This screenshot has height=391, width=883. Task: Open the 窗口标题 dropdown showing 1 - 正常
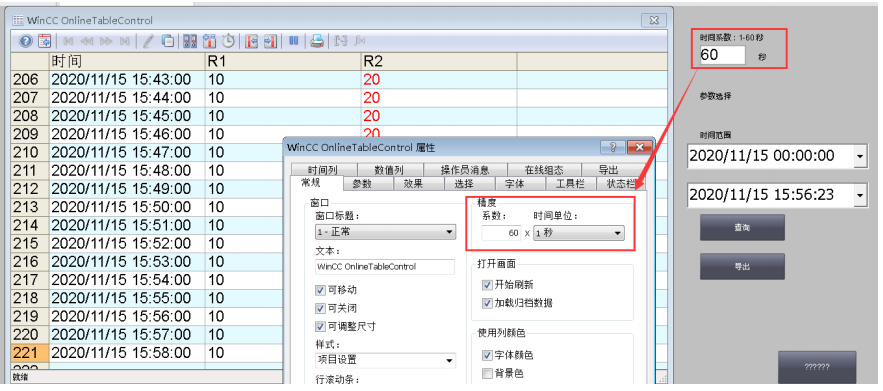385,232
